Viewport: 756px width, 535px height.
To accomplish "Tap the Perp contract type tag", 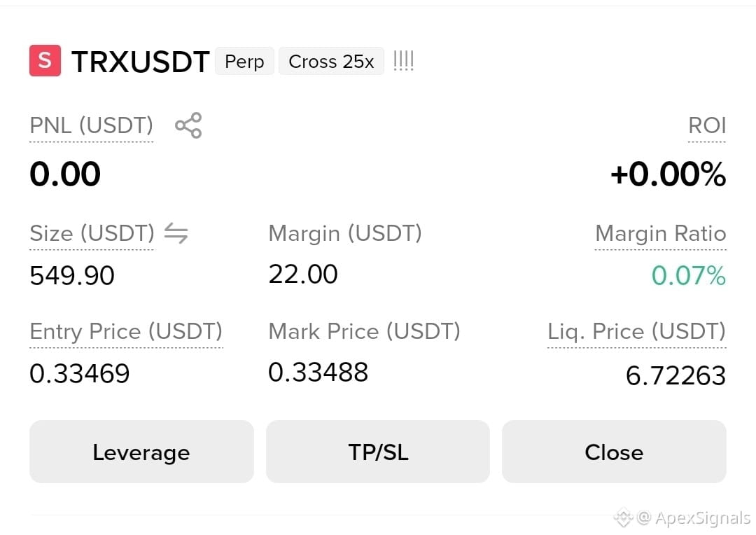I will 244,61.
